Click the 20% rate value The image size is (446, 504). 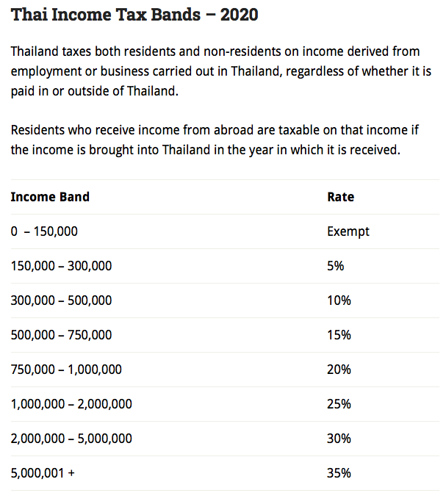click(x=339, y=370)
